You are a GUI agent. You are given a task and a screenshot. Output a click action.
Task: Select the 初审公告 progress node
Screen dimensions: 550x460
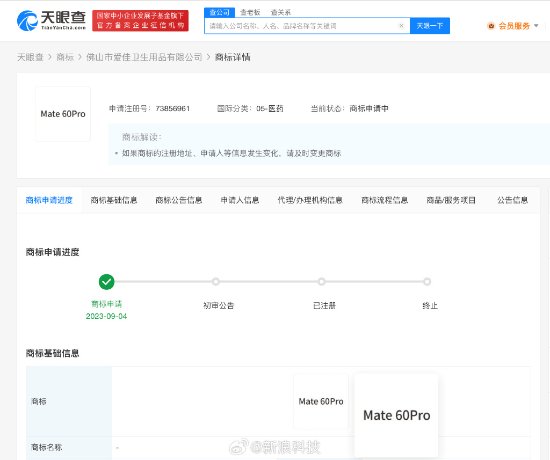click(216, 281)
